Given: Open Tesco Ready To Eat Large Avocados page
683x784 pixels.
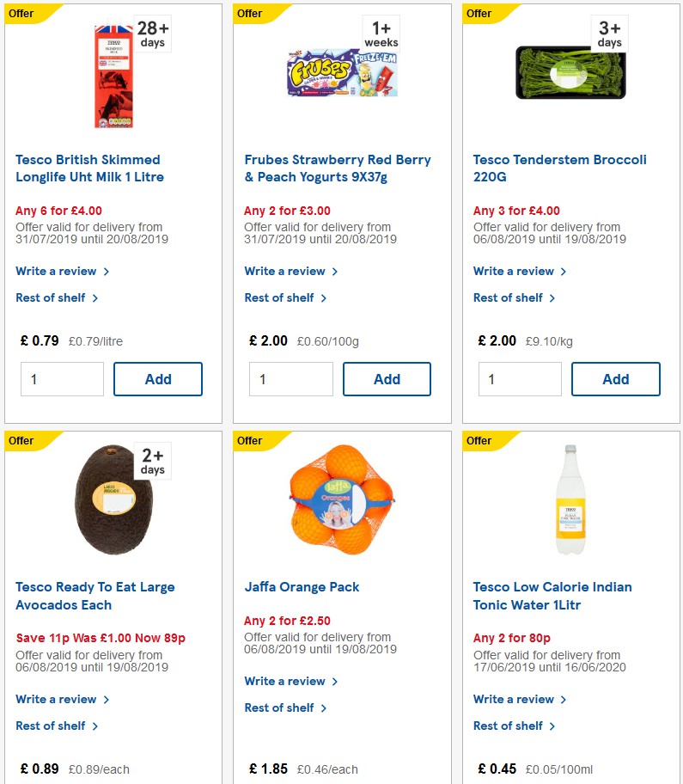Looking at the screenshot, I should (95, 596).
